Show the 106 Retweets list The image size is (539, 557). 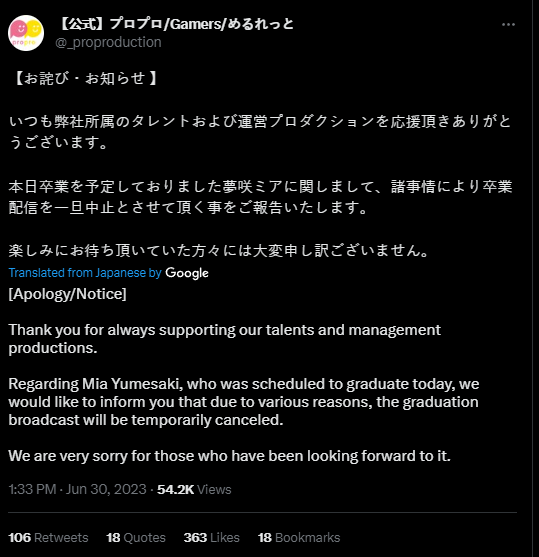[48, 537]
